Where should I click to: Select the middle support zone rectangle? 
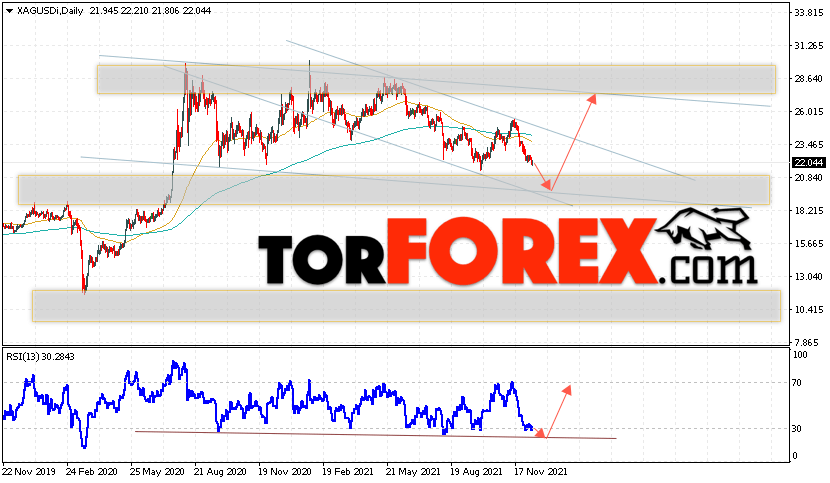(x=394, y=190)
